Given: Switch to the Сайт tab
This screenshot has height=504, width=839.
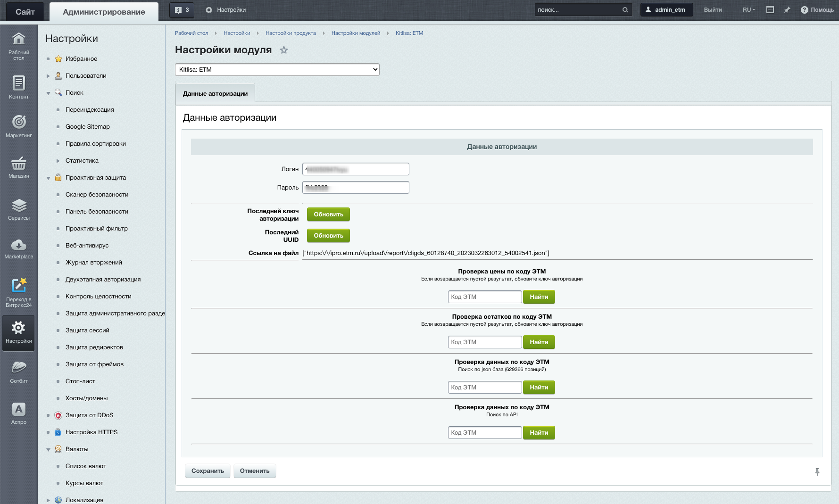Looking at the screenshot, I should 25,12.
